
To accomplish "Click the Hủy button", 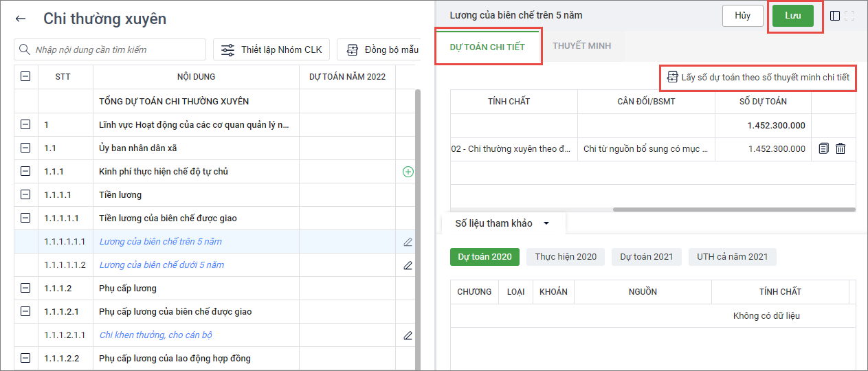I will point(742,16).
